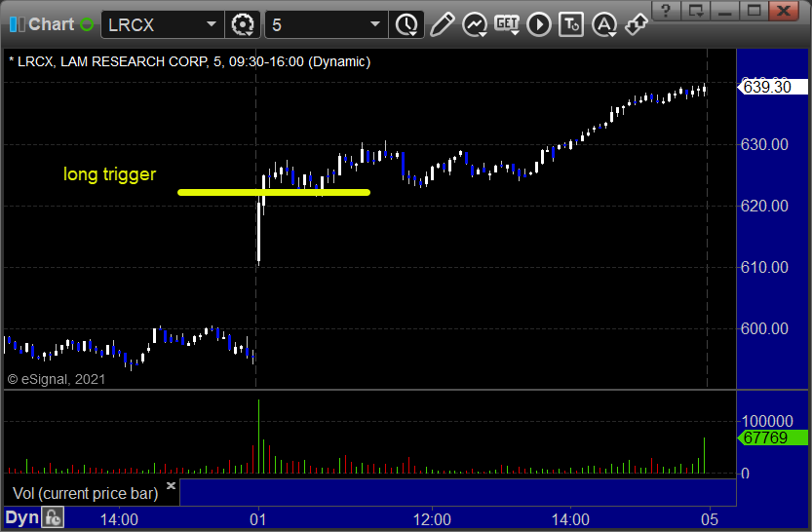The image size is (812, 532).
Task: Open the time template clock icon
Action: click(x=406, y=24)
